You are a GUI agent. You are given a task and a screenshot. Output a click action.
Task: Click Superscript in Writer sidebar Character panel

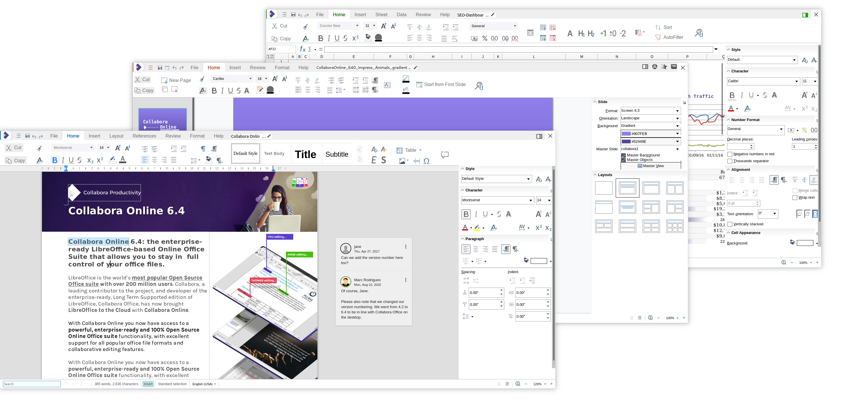click(x=538, y=228)
